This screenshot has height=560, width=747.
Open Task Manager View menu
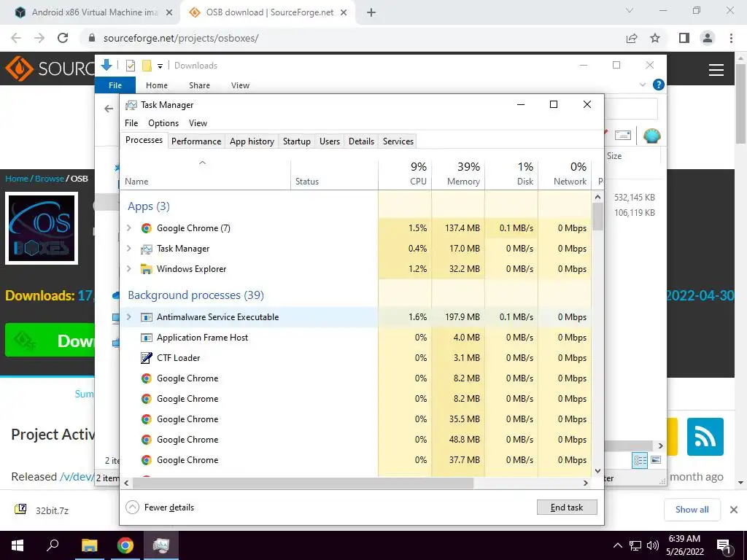coord(198,123)
